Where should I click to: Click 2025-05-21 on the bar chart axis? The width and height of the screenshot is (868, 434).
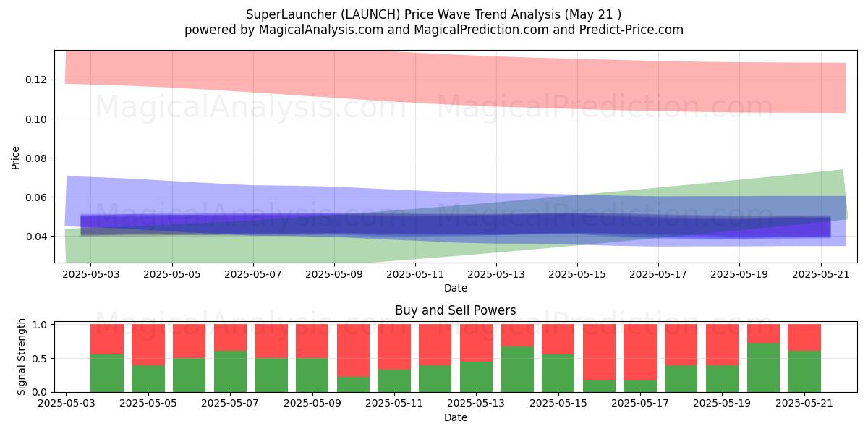[804, 404]
